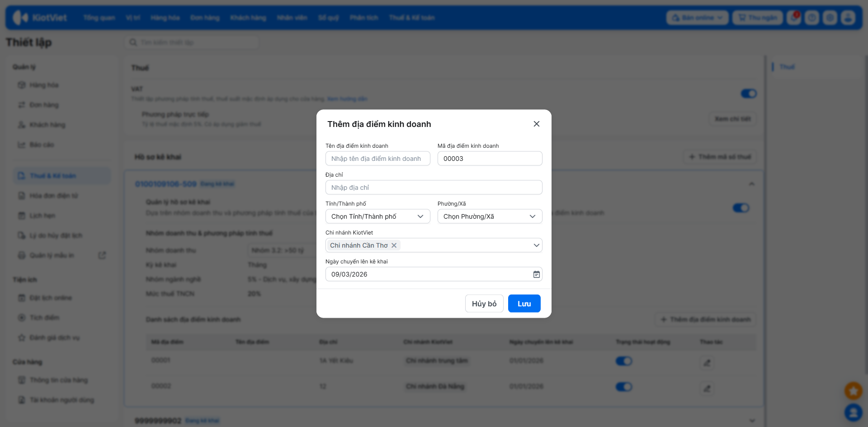The height and width of the screenshot is (427, 868).
Task: Focus the Tên địa điểm kinh doanh field
Action: pyautogui.click(x=377, y=159)
